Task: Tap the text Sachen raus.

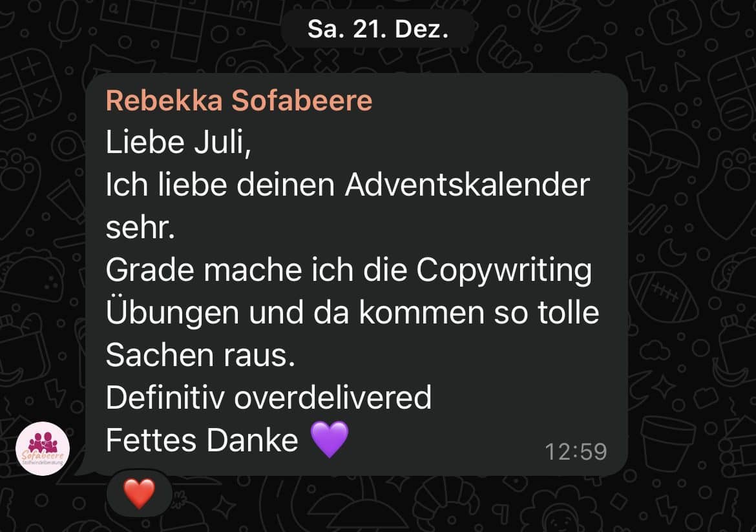Action: [x=200, y=355]
